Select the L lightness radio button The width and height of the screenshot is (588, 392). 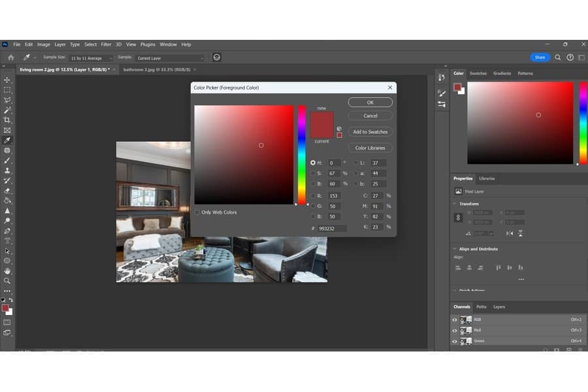355,163
